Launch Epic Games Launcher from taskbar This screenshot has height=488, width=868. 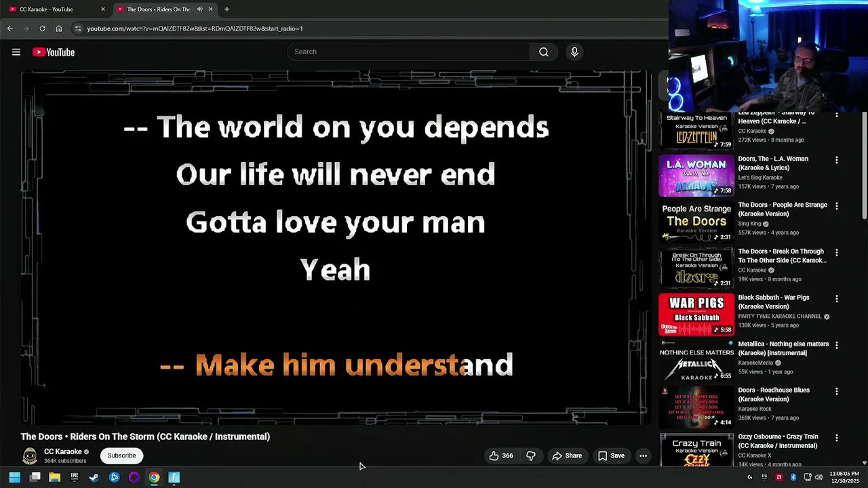pyautogui.click(x=75, y=477)
